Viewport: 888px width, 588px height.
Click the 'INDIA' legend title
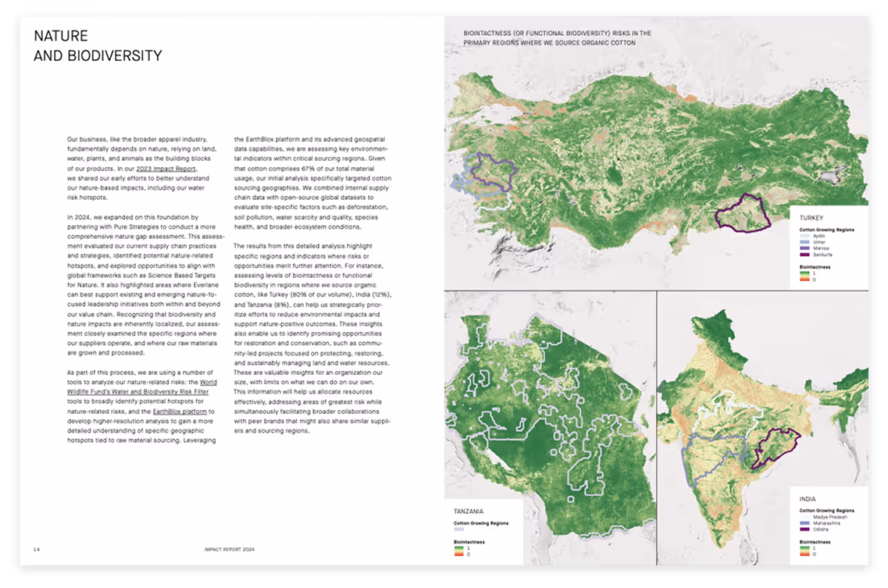coord(808,499)
